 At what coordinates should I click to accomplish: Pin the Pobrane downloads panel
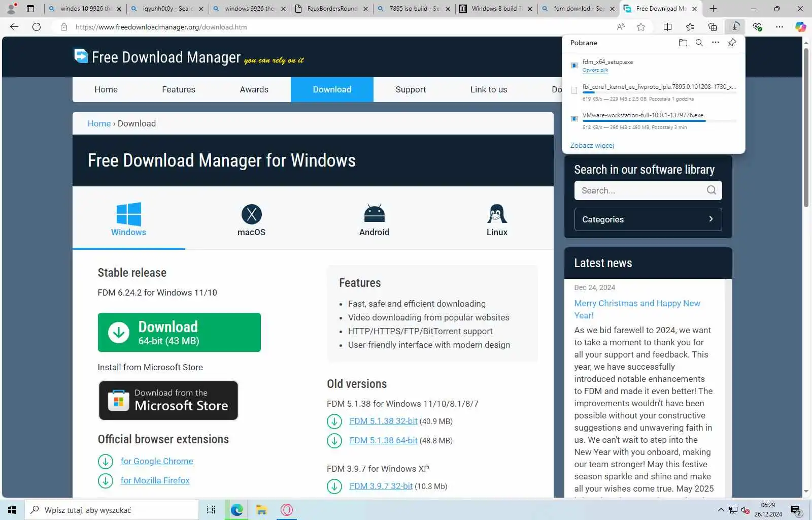(732, 43)
